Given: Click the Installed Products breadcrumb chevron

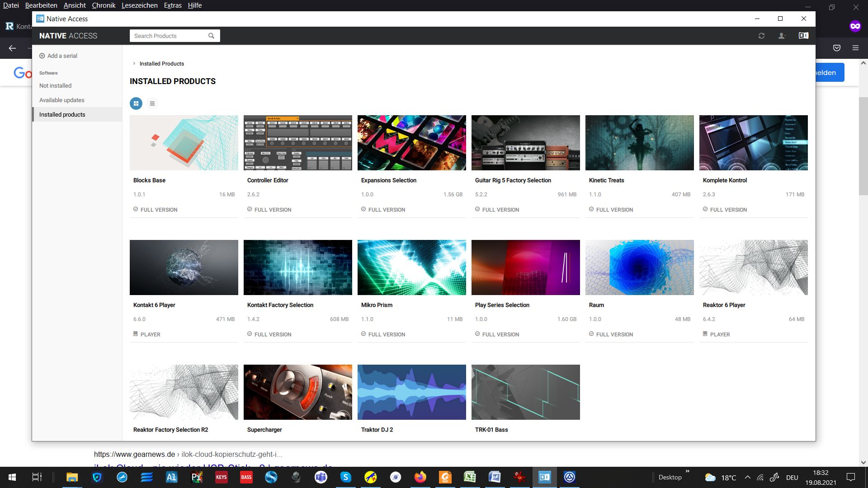Looking at the screenshot, I should click(x=134, y=64).
